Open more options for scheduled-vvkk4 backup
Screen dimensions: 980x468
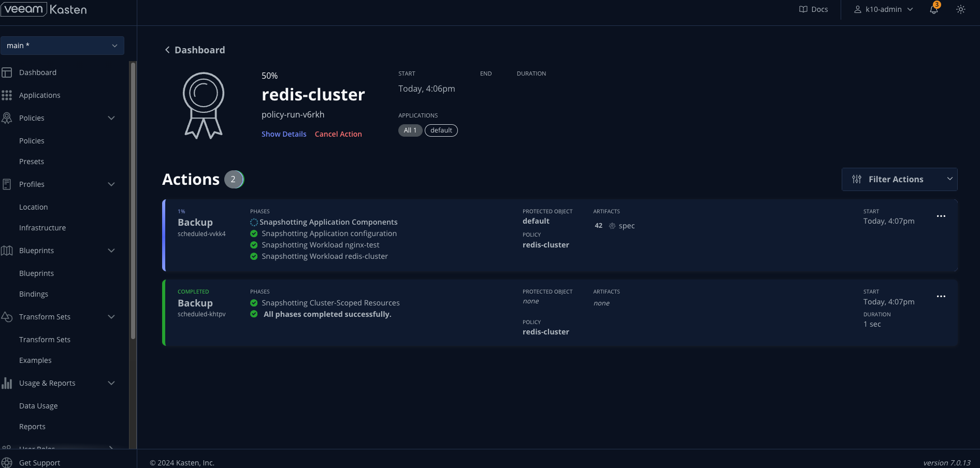click(x=941, y=216)
